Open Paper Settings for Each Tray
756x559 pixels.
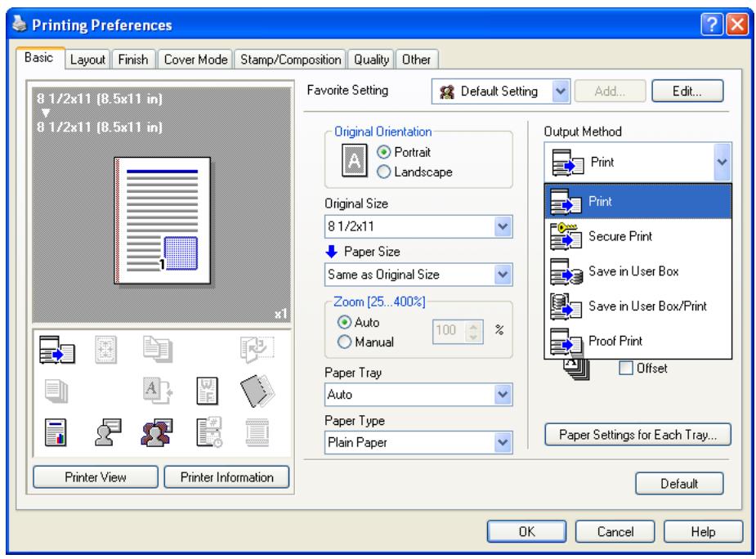coord(637,435)
